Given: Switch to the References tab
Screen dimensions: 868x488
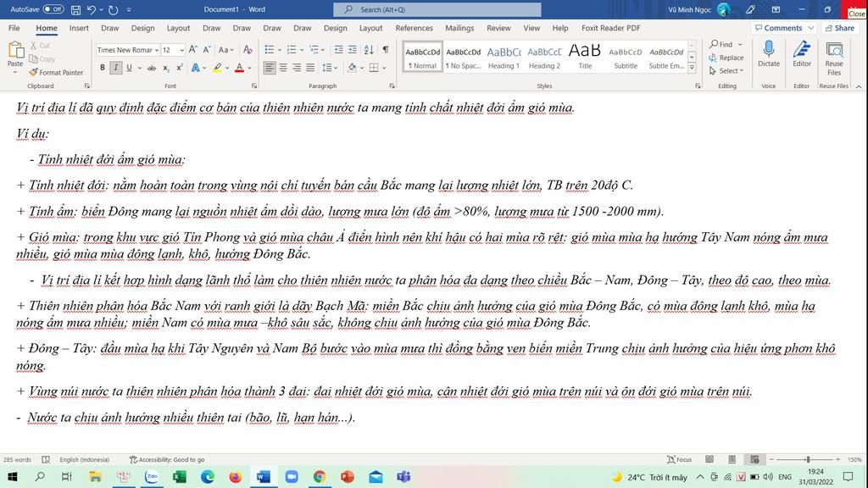Looking at the screenshot, I should click(x=414, y=28).
